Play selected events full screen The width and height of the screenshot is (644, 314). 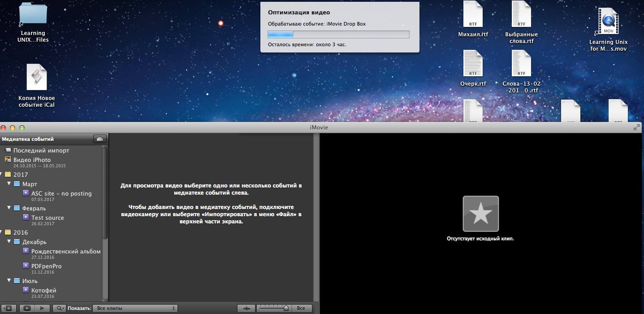pos(27,308)
